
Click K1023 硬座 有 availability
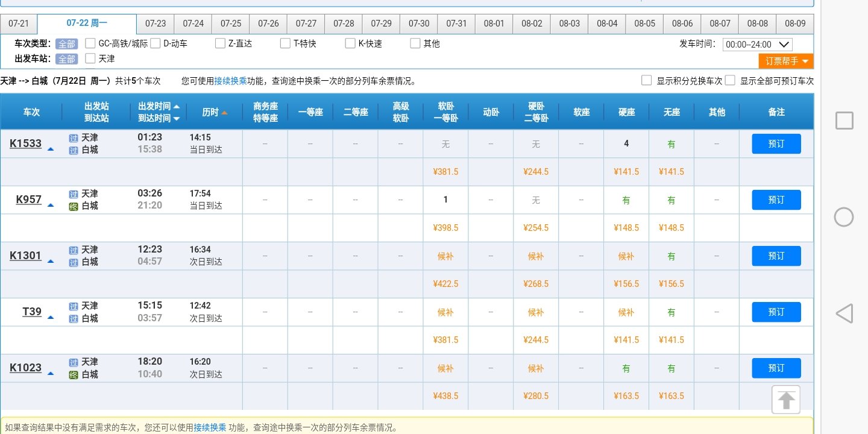(626, 368)
